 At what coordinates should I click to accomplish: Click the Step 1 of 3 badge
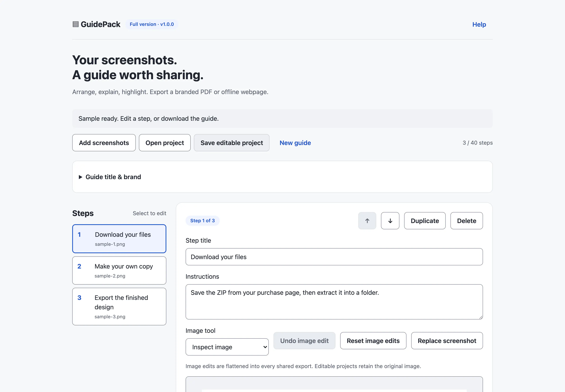tap(202, 220)
